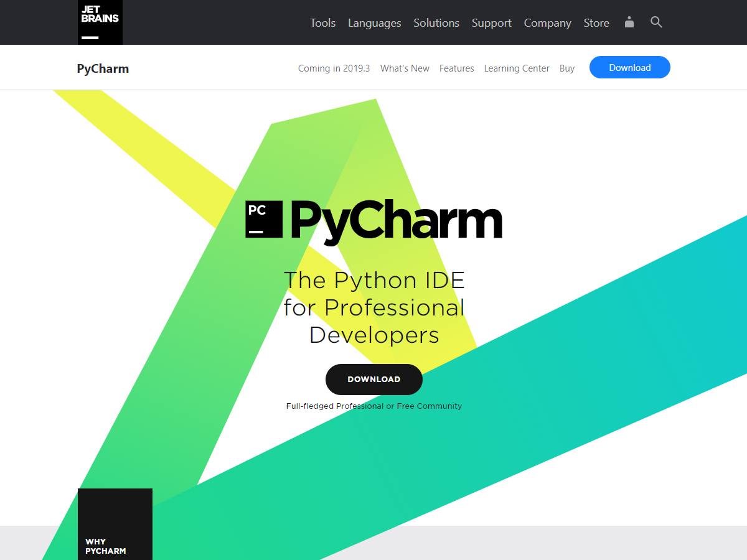Click the search magnifier icon
This screenshot has height=560, width=747.
tap(656, 22)
